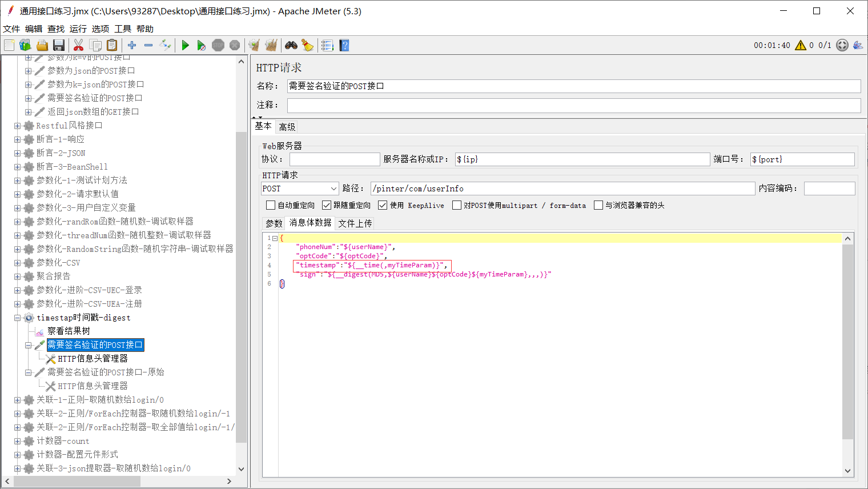Viewport: 868px width, 489px height.
Task: Collapse the timestap时间戳-digest node
Action: 17,318
